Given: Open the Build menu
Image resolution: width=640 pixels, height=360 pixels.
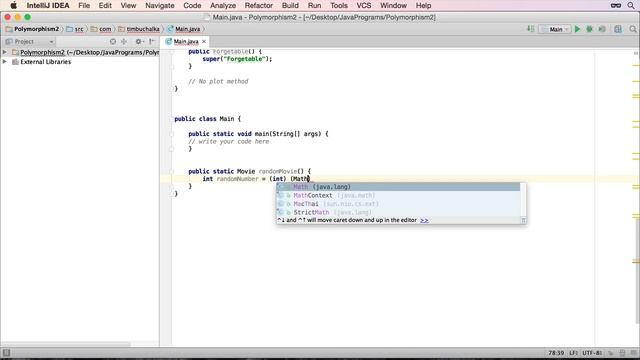Looking at the screenshot, I should [x=290, y=5].
